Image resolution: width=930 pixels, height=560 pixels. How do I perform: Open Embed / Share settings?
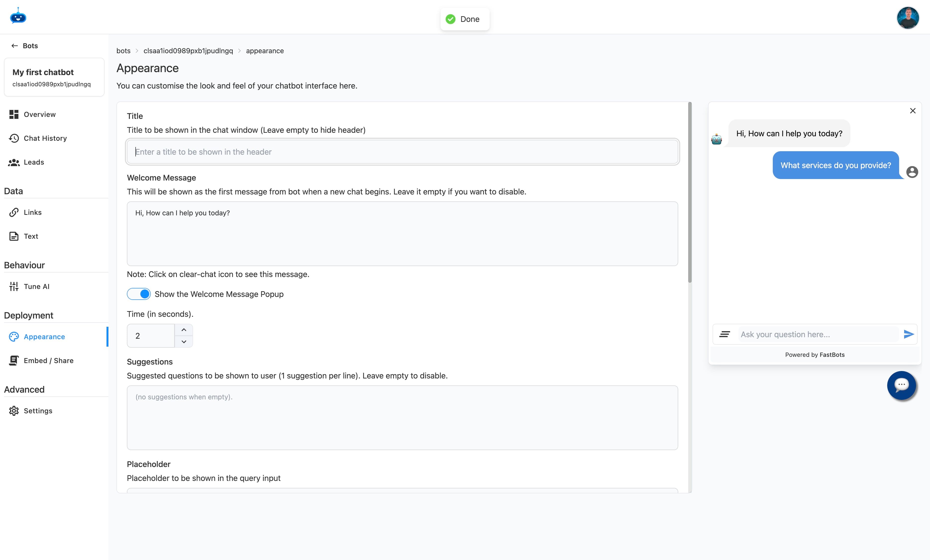[48, 360]
